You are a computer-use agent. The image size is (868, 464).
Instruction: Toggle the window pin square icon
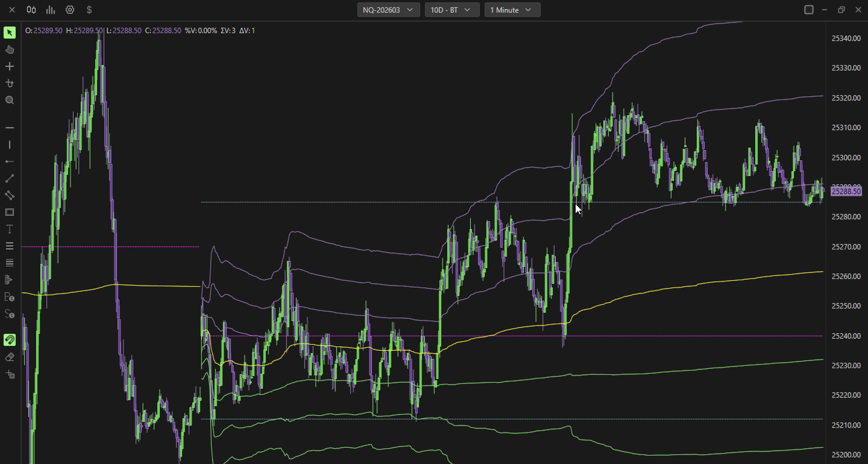[809, 10]
